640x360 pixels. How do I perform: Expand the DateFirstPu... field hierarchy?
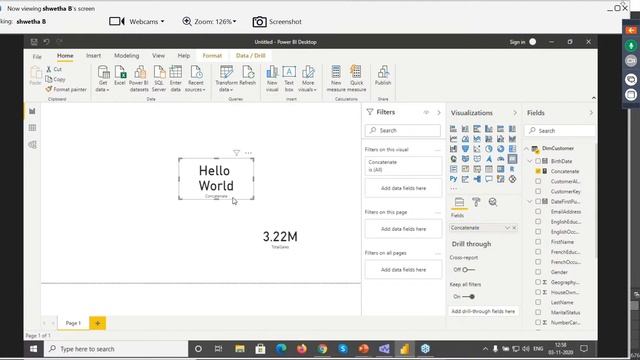[x=530, y=202]
